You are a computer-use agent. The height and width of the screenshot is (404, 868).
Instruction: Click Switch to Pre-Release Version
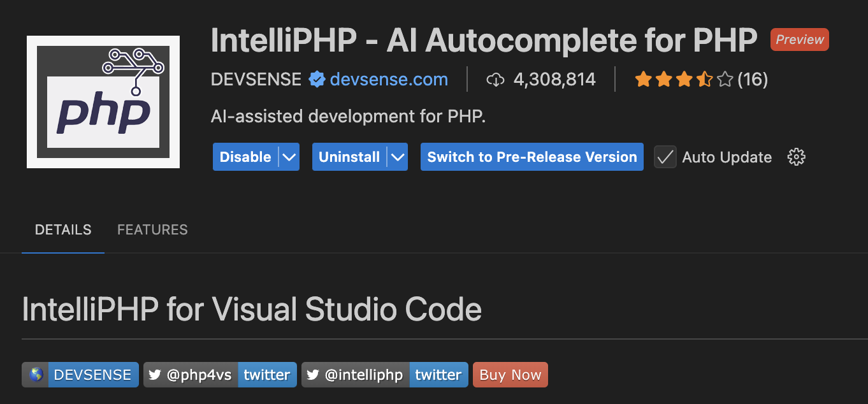(532, 157)
